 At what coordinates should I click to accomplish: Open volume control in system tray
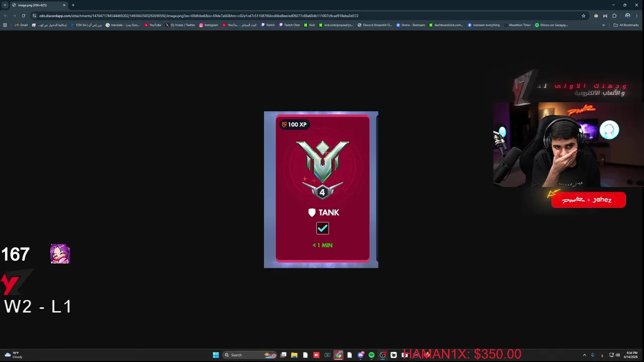[618, 355]
